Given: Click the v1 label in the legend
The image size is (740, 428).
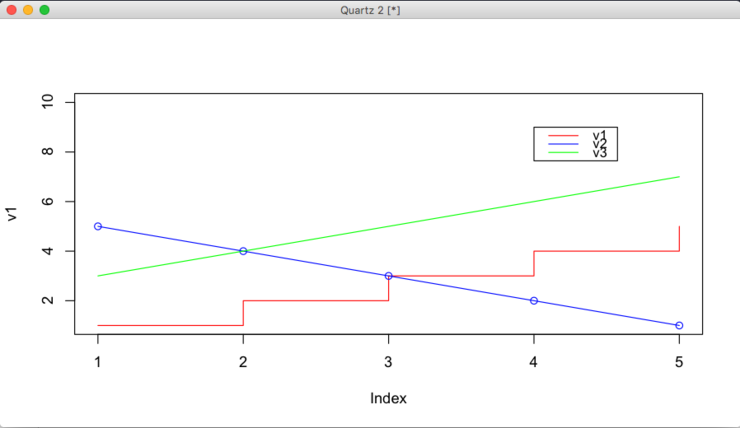Looking at the screenshot, I should click(x=599, y=135).
